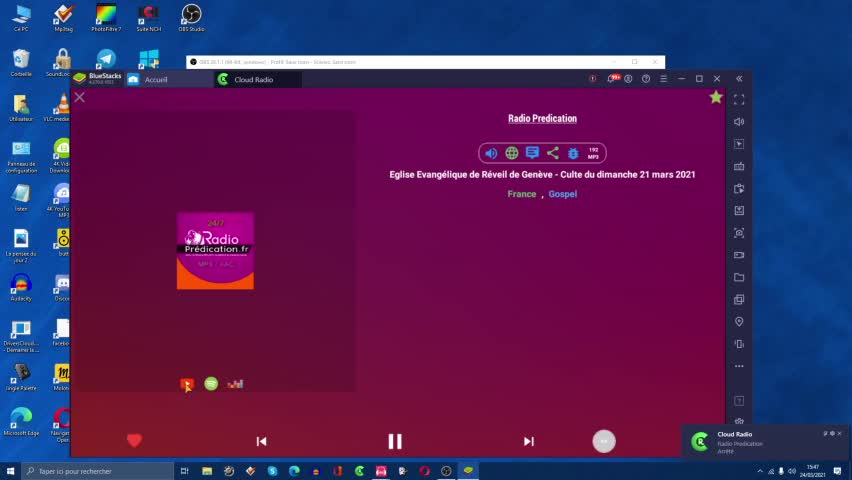The width and height of the screenshot is (852, 480).
Task: Click the Radio Predication.fr station artwork
Action: (215, 251)
